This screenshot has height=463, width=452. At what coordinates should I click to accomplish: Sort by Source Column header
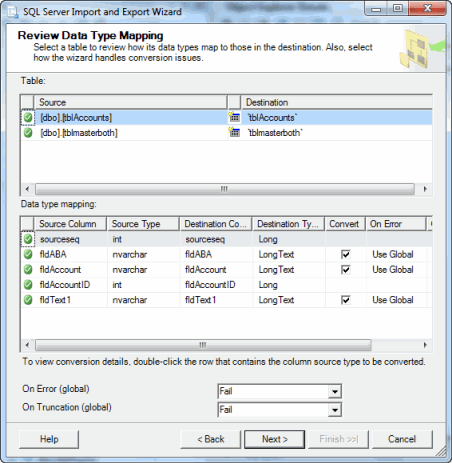[x=70, y=224]
